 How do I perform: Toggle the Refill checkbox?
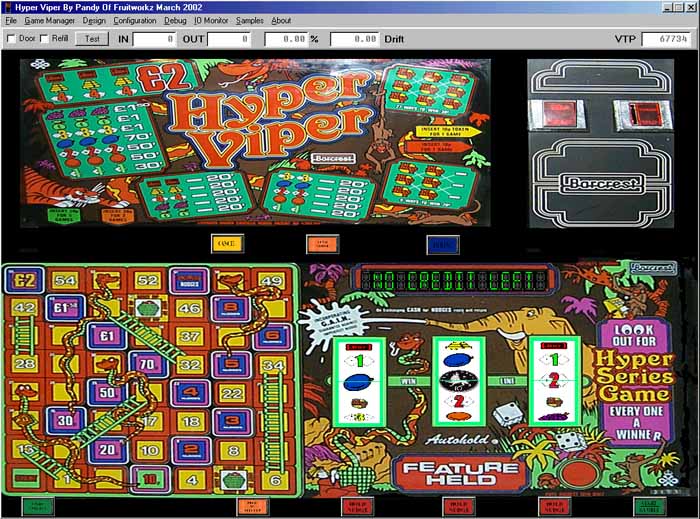pos(44,39)
